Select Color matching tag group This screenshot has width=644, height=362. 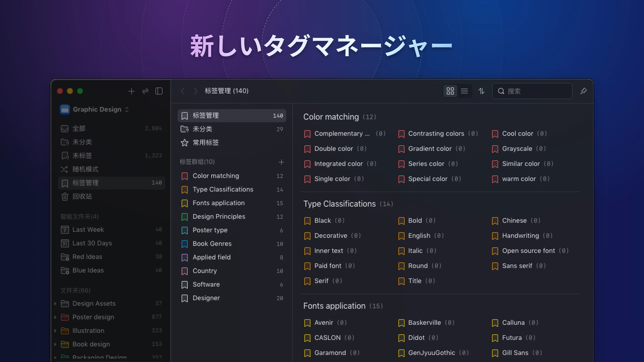point(232,176)
